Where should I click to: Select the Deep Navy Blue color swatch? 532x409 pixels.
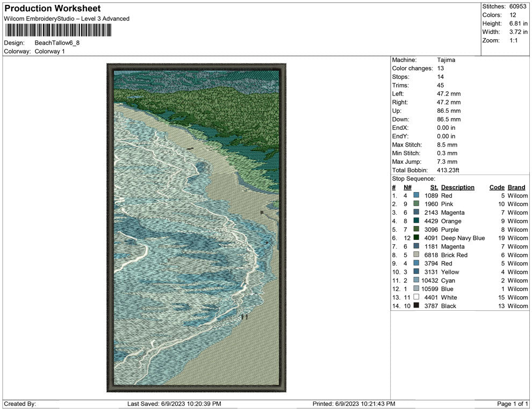tap(416, 238)
